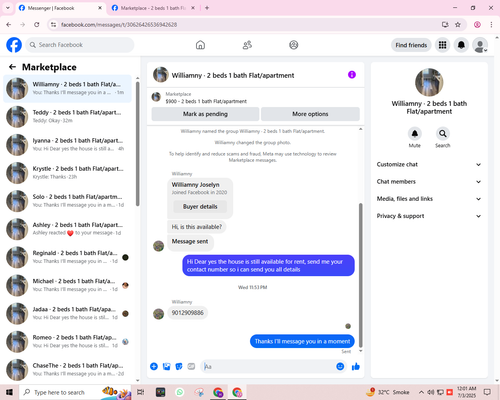The image size is (500, 400).
Task: Click the Find friends button
Action: coord(411,45)
